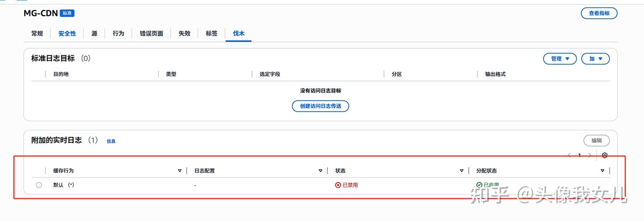Sort by 日志配置 column arrow
The image size is (644, 221).
click(x=321, y=171)
